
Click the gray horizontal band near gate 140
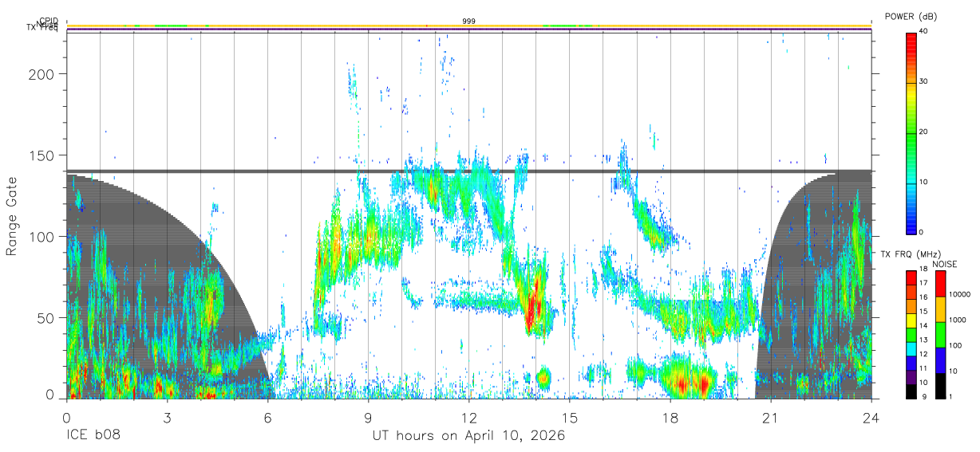pyautogui.click(x=468, y=171)
